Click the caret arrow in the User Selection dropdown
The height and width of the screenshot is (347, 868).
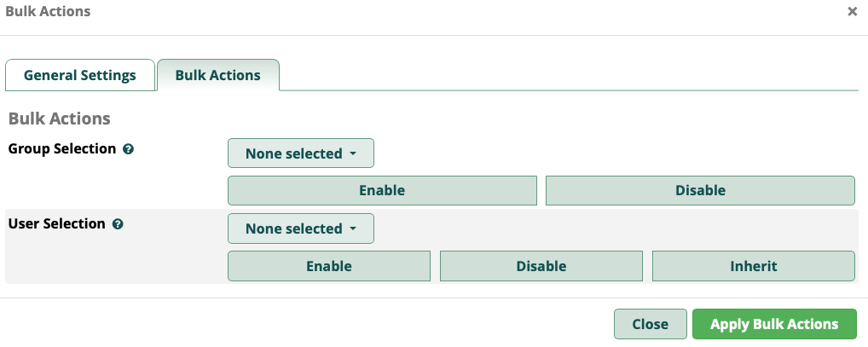352,229
